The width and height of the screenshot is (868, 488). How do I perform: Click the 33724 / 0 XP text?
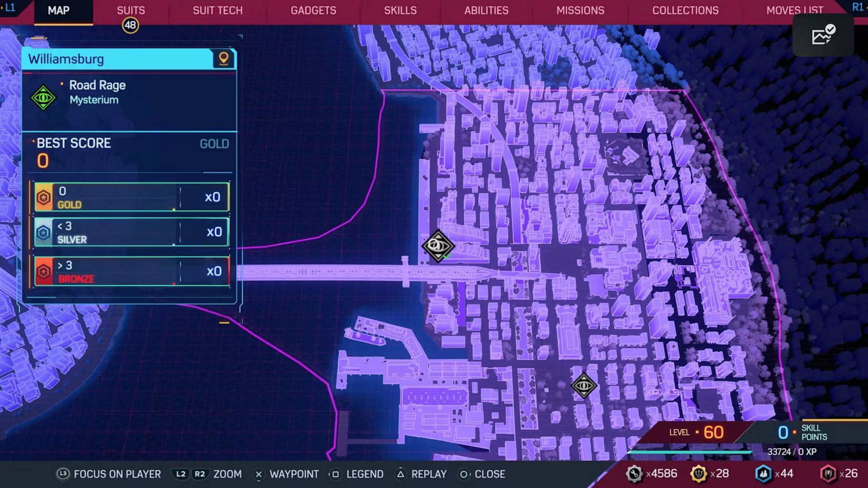coord(792,451)
